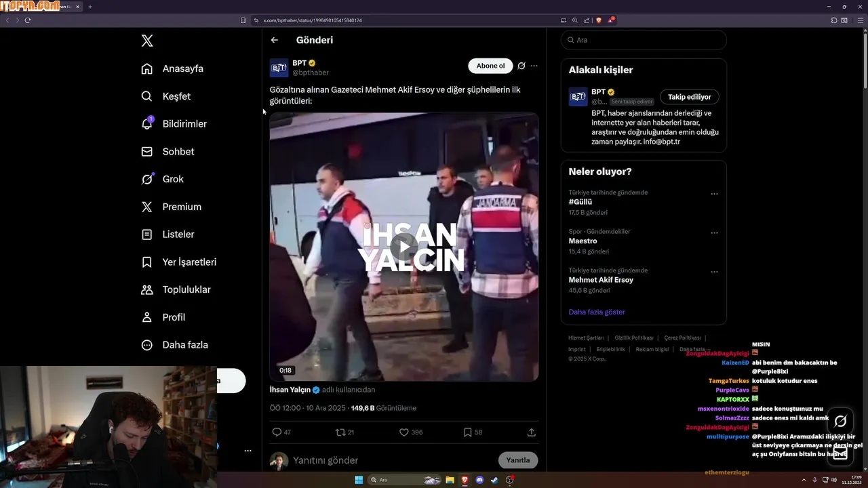The width and height of the screenshot is (868, 488).
Task: Open Listeler in the sidebar
Action: (x=167, y=235)
